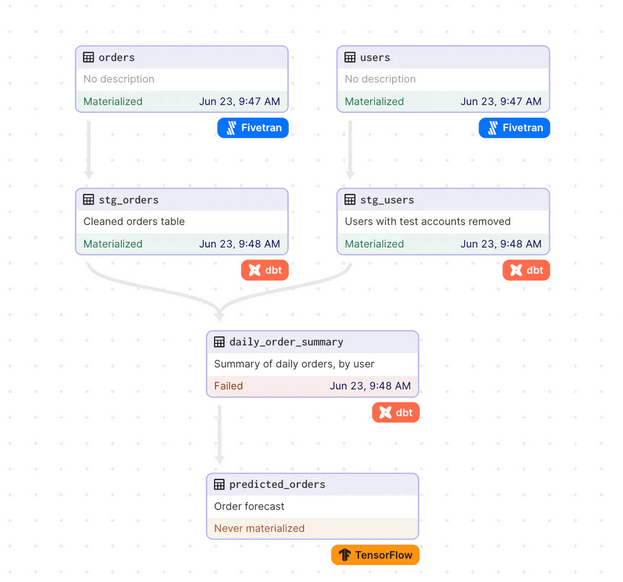623x582 pixels.
Task: Click the dbt badge under stg_orders
Action: (265, 270)
